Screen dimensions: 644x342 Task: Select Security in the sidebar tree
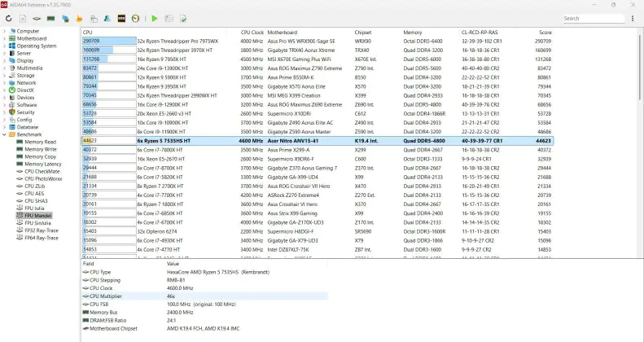(25, 112)
